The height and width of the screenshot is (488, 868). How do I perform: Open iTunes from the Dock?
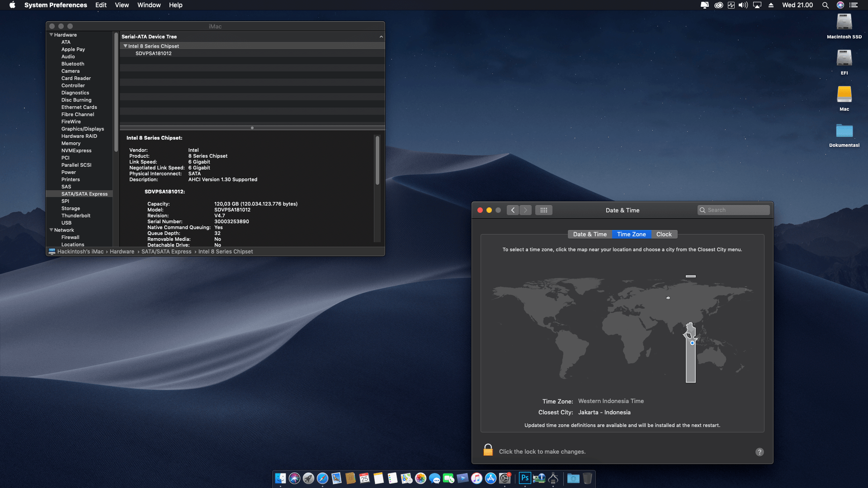(x=476, y=478)
